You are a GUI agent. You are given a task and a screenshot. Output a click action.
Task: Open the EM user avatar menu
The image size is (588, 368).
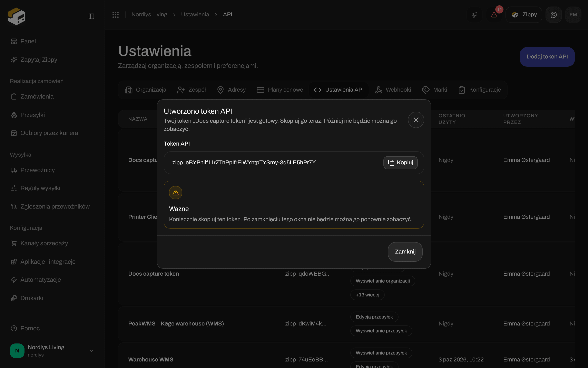click(x=573, y=15)
